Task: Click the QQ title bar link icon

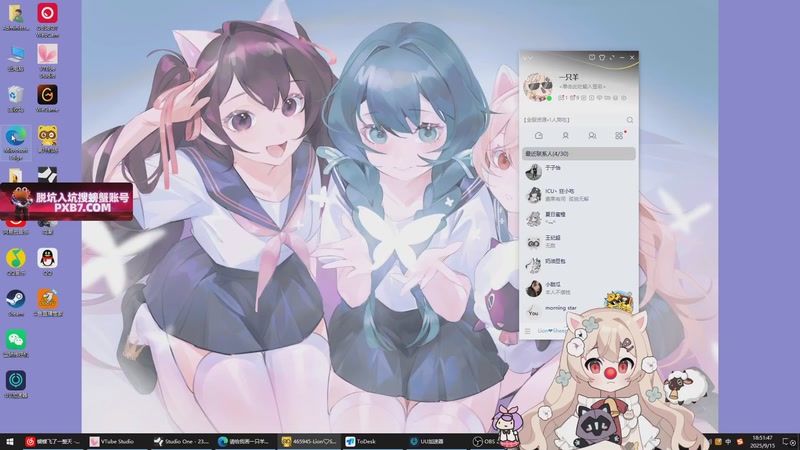Action: [x=612, y=58]
